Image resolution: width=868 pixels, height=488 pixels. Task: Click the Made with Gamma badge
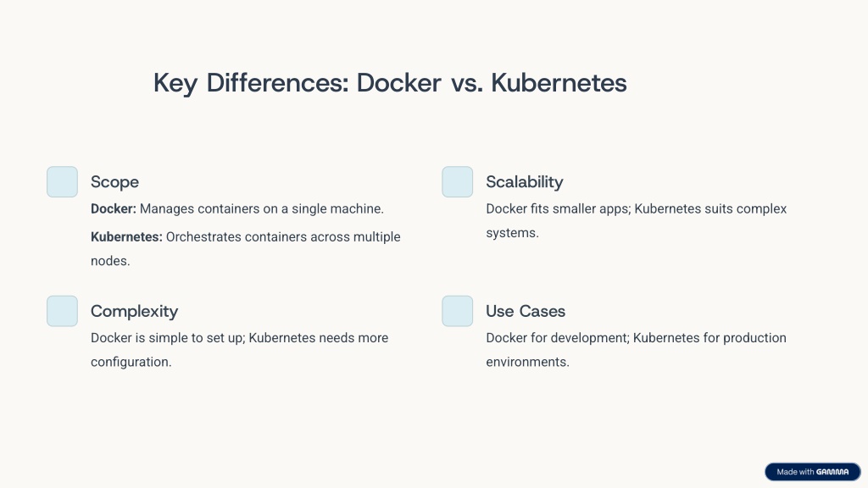click(812, 472)
